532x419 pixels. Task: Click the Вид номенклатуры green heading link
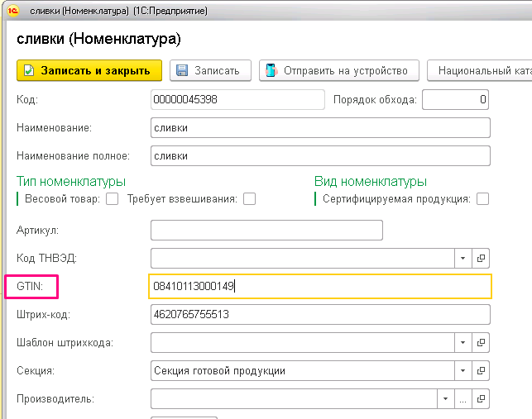(x=371, y=182)
